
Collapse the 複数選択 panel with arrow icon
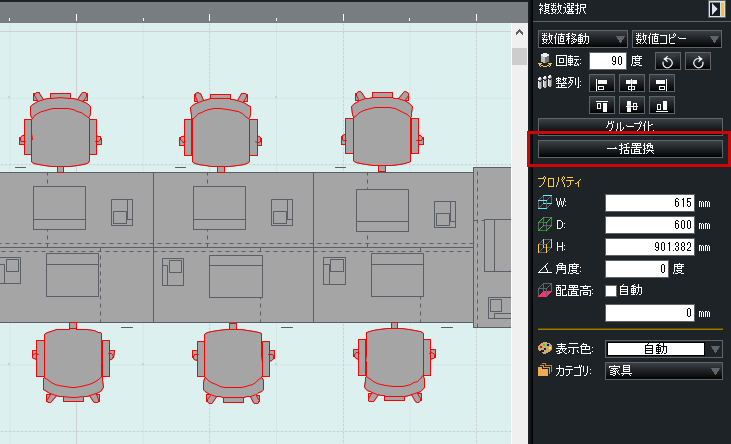pyautogui.click(x=717, y=9)
